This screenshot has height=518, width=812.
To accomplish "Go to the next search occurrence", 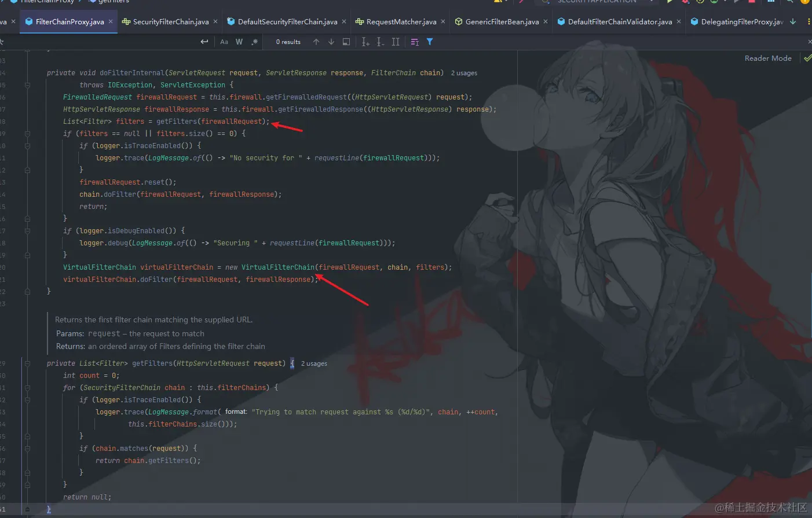I will click(331, 42).
